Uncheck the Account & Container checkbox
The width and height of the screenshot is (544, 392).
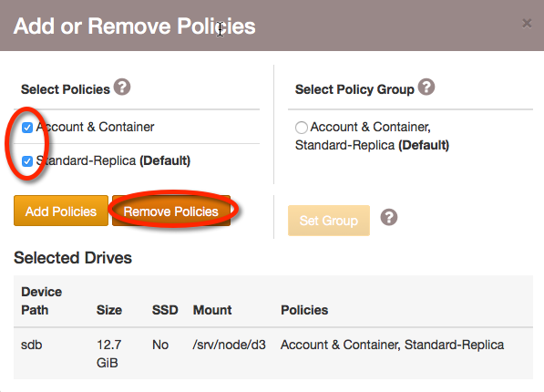point(27,128)
